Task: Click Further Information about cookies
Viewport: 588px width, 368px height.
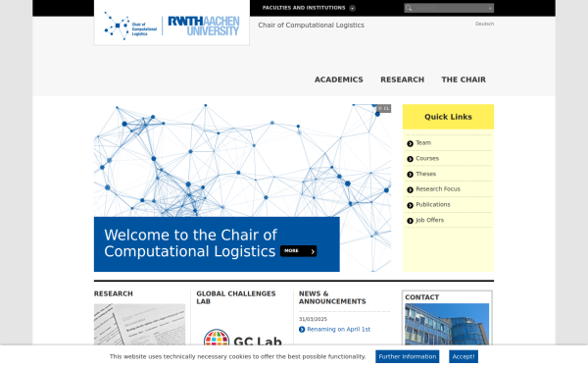Action: 408,357
